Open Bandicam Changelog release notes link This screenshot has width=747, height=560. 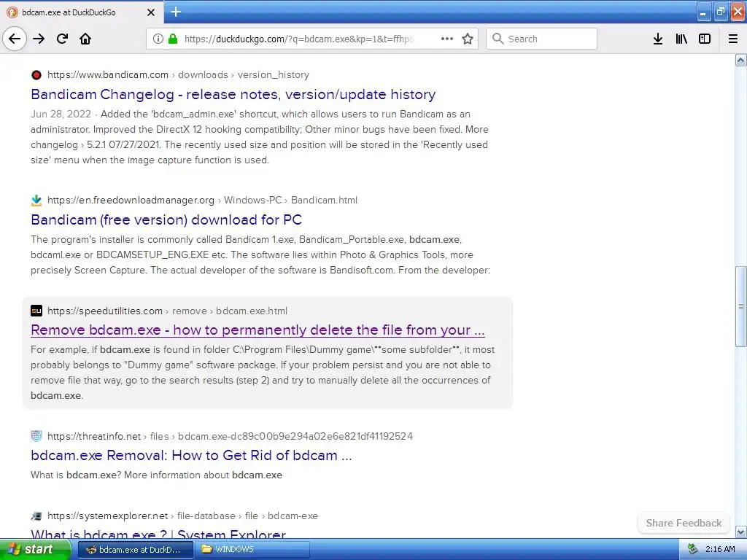233,94
